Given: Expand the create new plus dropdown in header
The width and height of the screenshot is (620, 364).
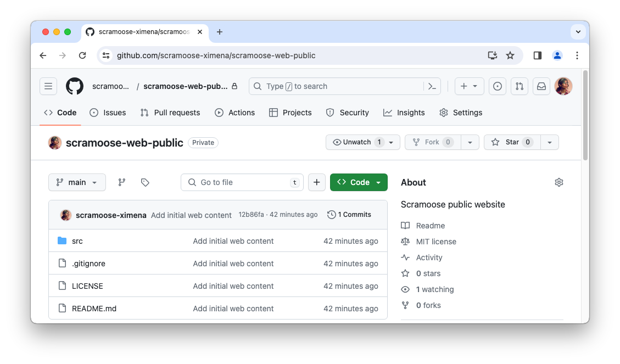Looking at the screenshot, I should click(470, 86).
